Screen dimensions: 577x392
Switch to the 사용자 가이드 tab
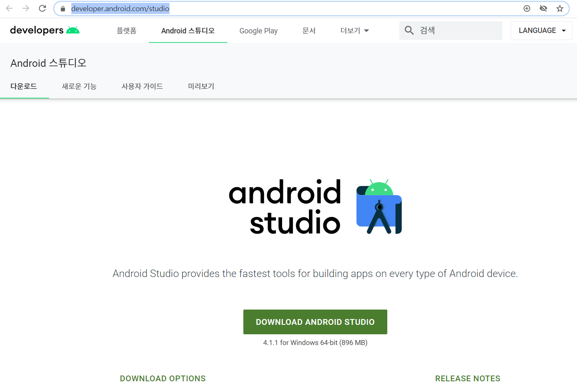[x=142, y=86]
